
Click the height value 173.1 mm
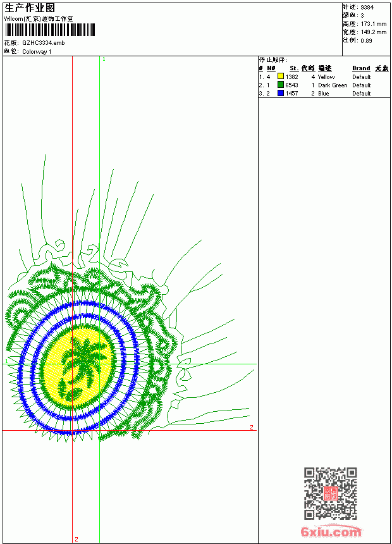(373, 24)
